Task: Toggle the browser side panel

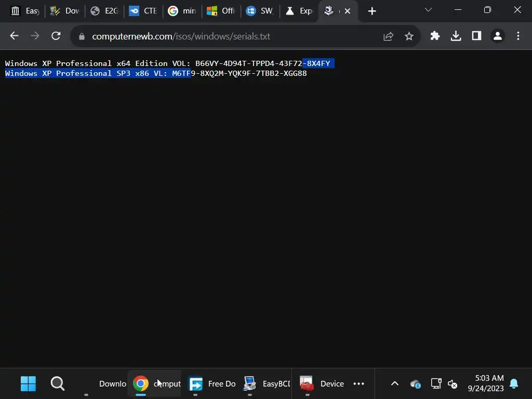Action: coord(477,36)
